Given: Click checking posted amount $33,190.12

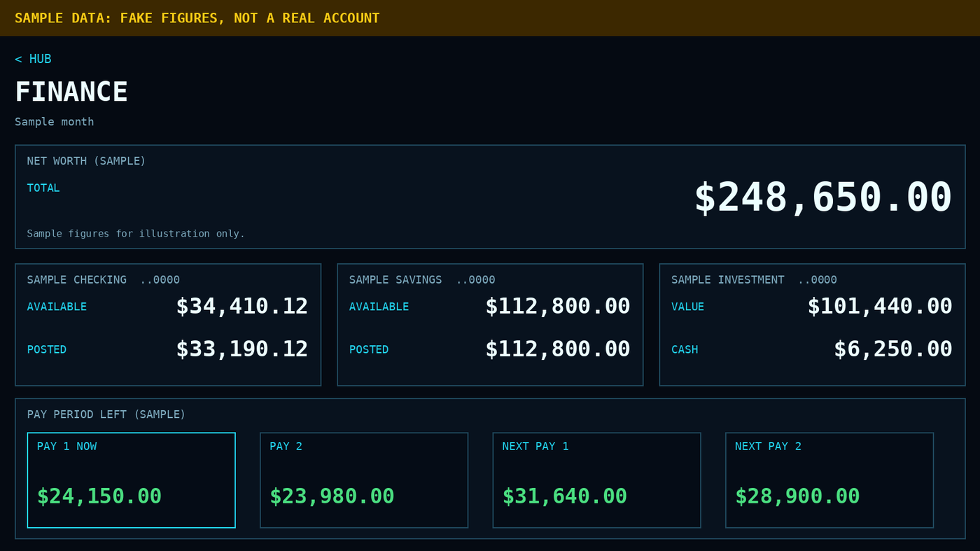Looking at the screenshot, I should 242,349.
